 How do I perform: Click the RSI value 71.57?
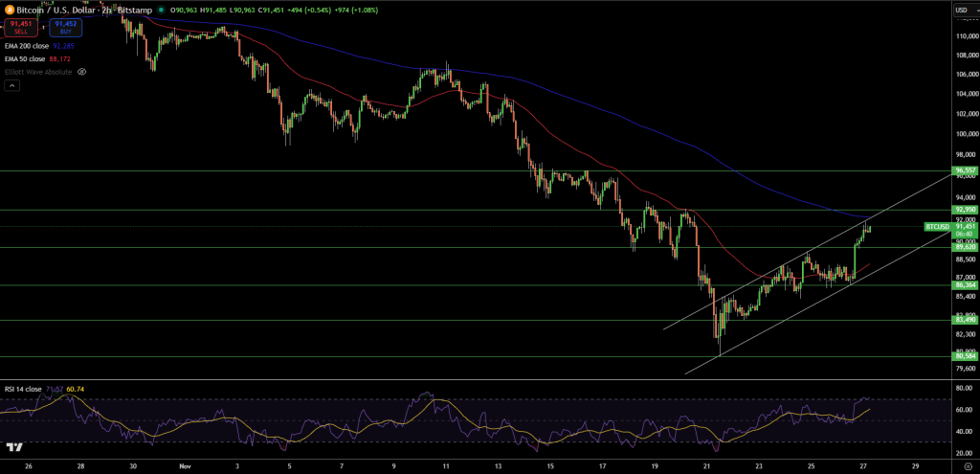pyautogui.click(x=54, y=389)
